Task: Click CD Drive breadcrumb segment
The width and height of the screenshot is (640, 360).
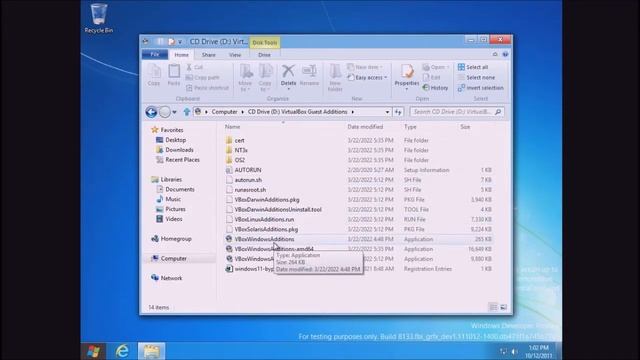Action: 298,112
